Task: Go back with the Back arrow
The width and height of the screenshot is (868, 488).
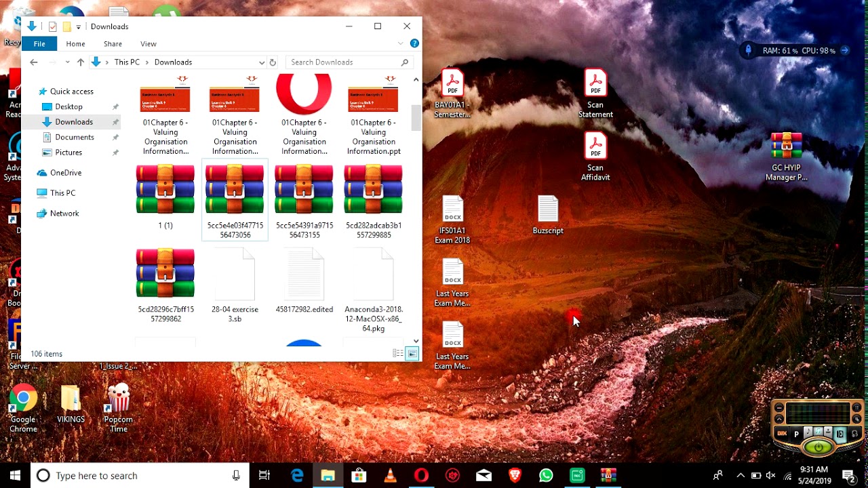Action: point(34,62)
